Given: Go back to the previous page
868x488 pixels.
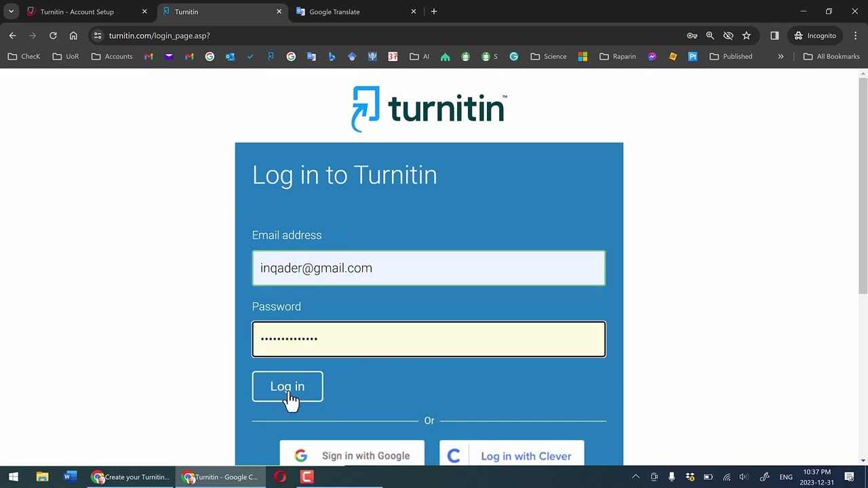Looking at the screenshot, I should [12, 35].
